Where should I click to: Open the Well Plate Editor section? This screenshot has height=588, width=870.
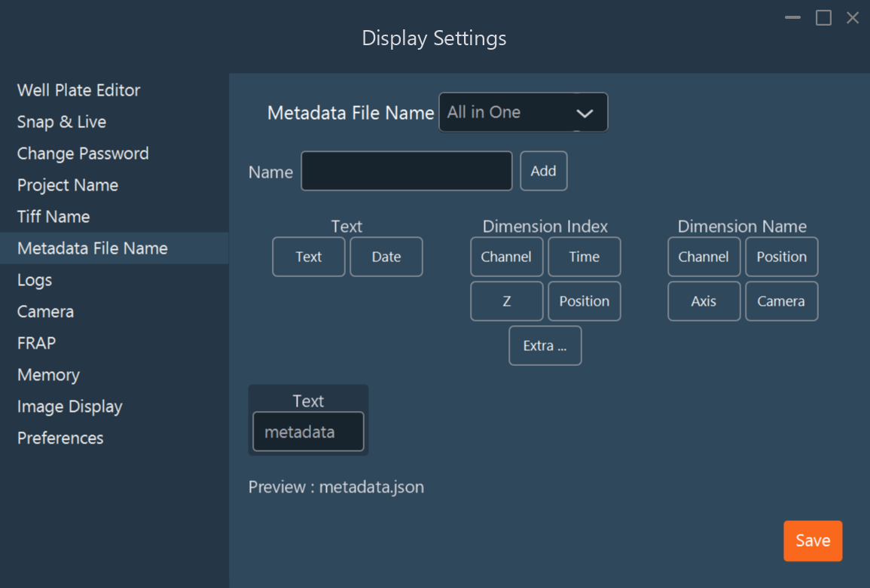tap(78, 90)
